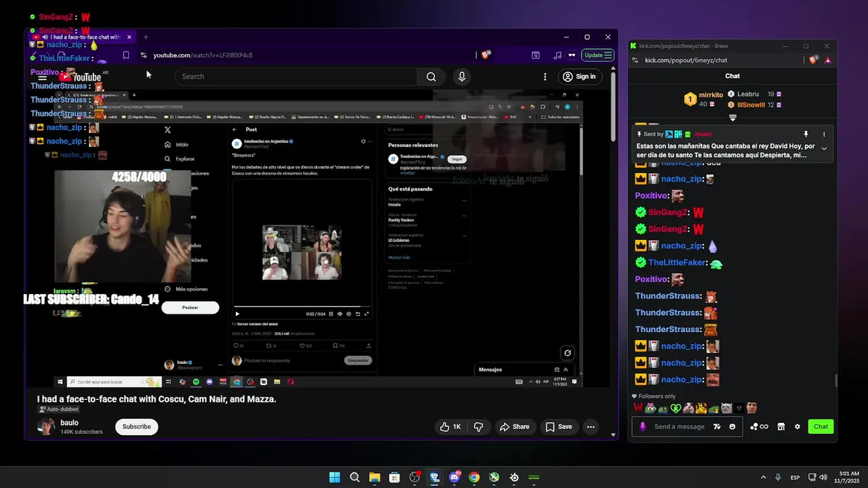Open the Kick gift shop icon
Image resolution: width=868 pixels, height=488 pixels.
(781, 426)
